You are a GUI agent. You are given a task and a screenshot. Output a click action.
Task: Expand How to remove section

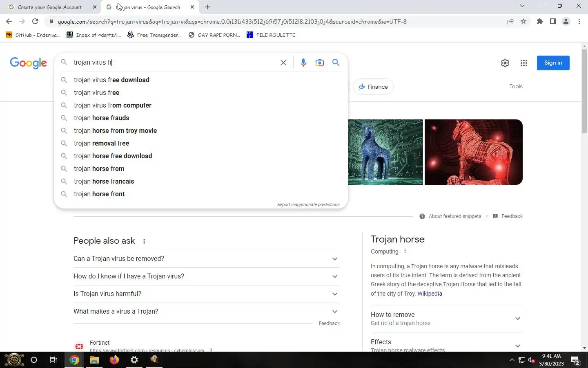(x=446, y=319)
